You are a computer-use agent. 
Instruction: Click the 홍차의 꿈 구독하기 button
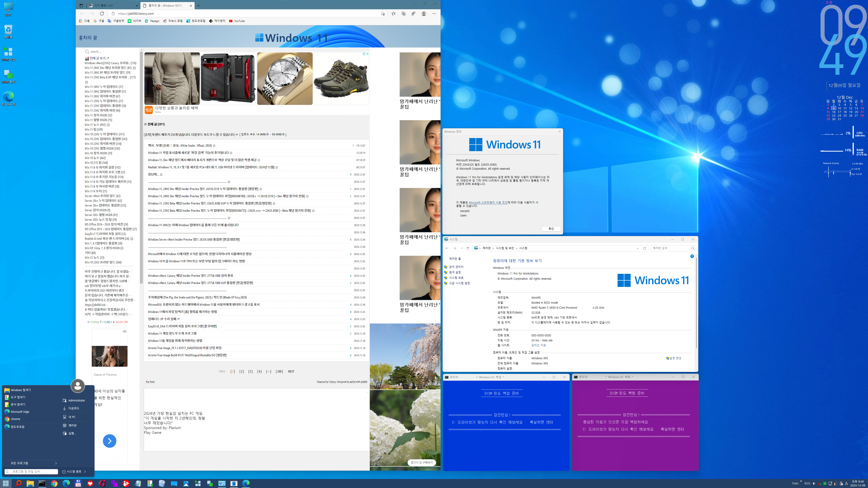point(422,462)
